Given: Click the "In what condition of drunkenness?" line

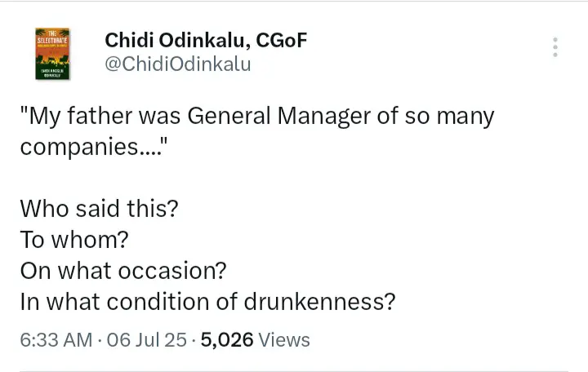Looking at the screenshot, I should [207, 301].
